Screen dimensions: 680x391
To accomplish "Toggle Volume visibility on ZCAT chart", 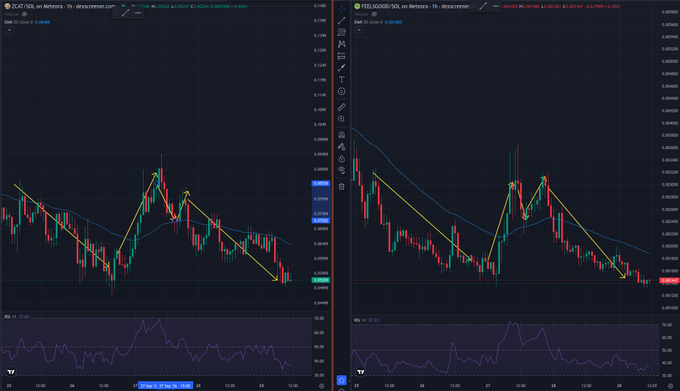I will [x=24, y=14].
